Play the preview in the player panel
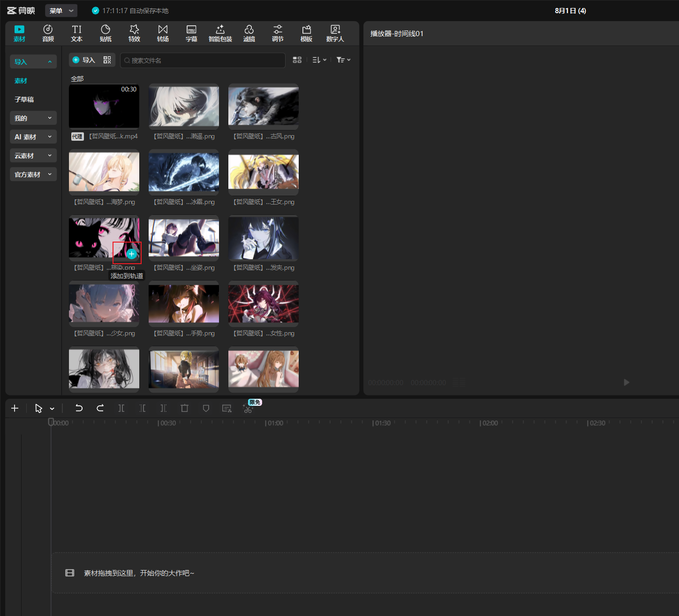This screenshot has width=679, height=616. [x=626, y=382]
